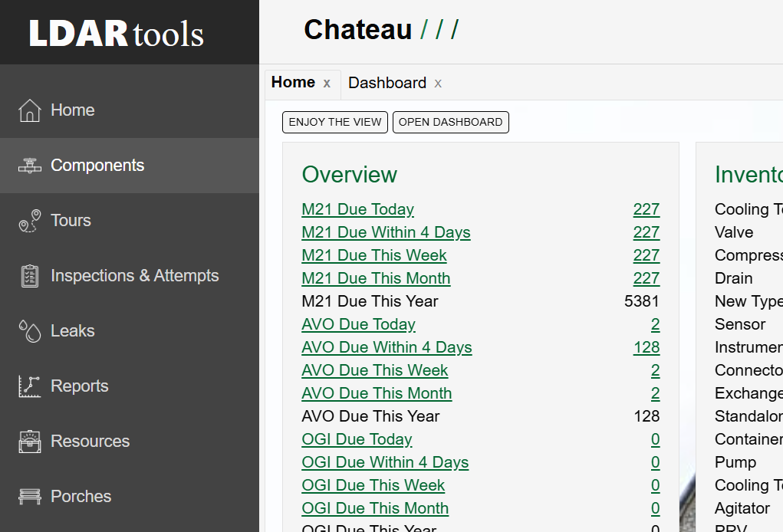Open Porches in the sidebar menu

pos(130,497)
